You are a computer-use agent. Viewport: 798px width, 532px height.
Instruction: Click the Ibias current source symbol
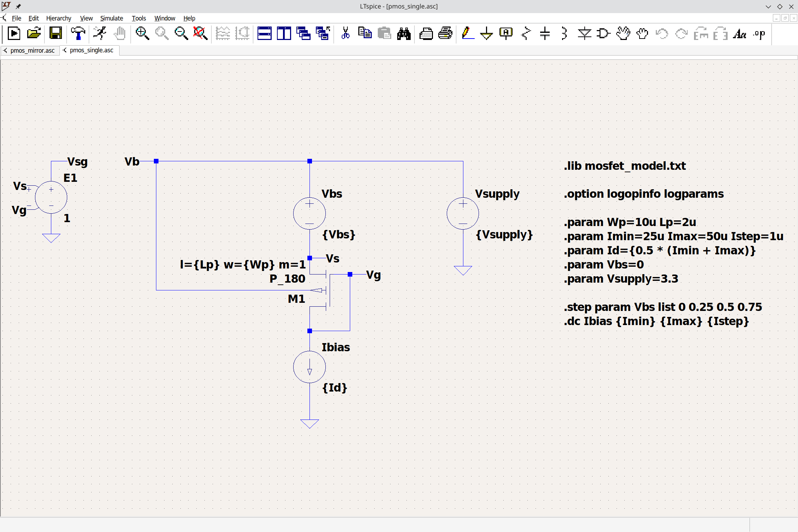(309, 367)
